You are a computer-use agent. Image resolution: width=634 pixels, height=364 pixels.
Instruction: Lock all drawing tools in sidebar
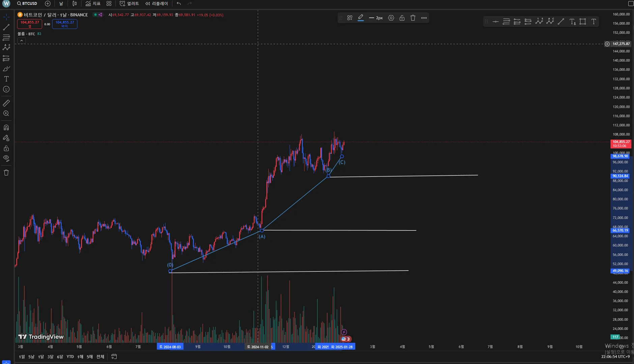(6, 148)
